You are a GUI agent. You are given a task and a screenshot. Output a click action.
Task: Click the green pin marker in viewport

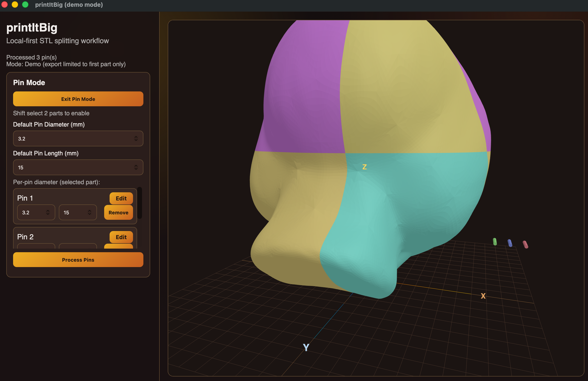495,242
